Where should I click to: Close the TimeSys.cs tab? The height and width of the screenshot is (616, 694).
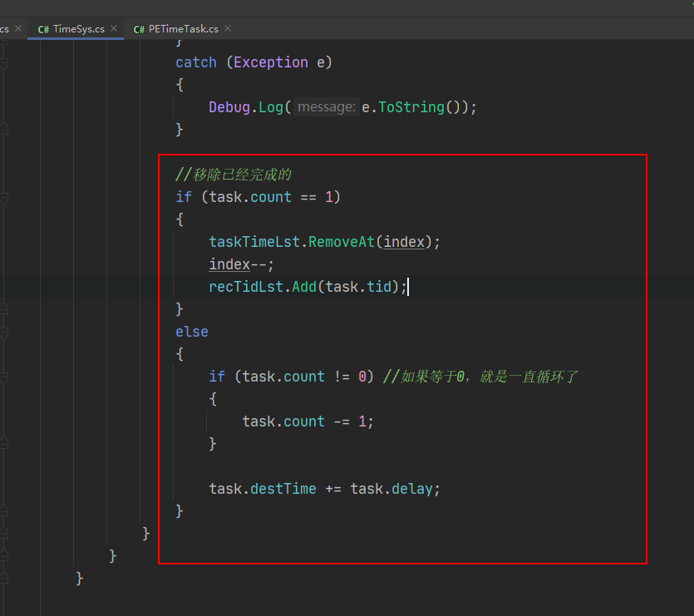114,28
